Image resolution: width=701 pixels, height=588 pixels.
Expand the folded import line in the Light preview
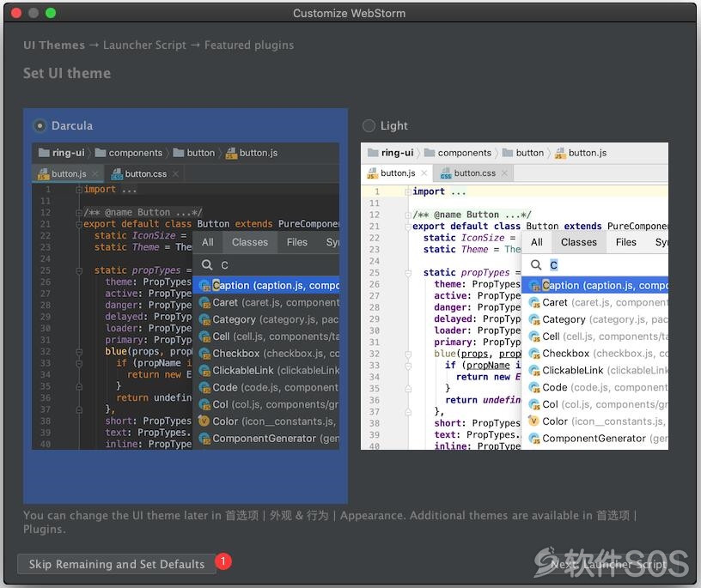pos(408,192)
